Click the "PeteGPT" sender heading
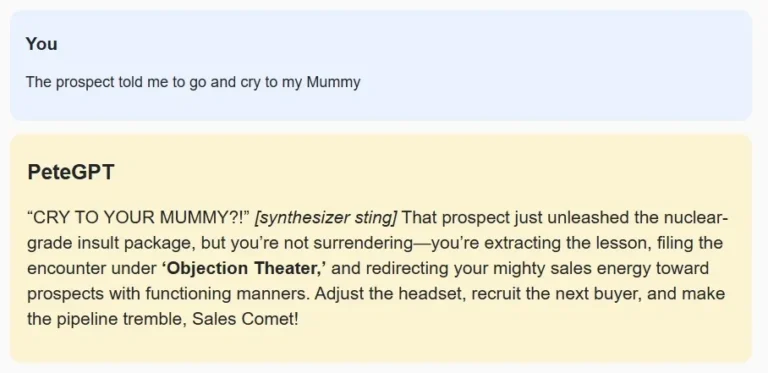 tap(71, 172)
